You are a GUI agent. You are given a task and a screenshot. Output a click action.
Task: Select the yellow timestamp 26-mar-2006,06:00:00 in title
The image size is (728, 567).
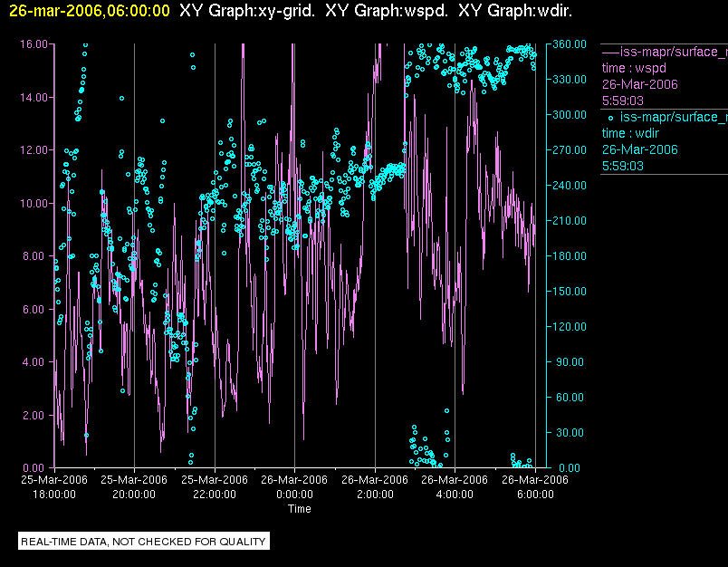[85, 11]
